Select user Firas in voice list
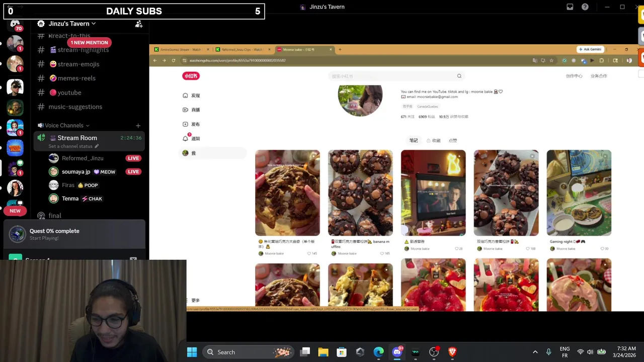 click(x=68, y=186)
